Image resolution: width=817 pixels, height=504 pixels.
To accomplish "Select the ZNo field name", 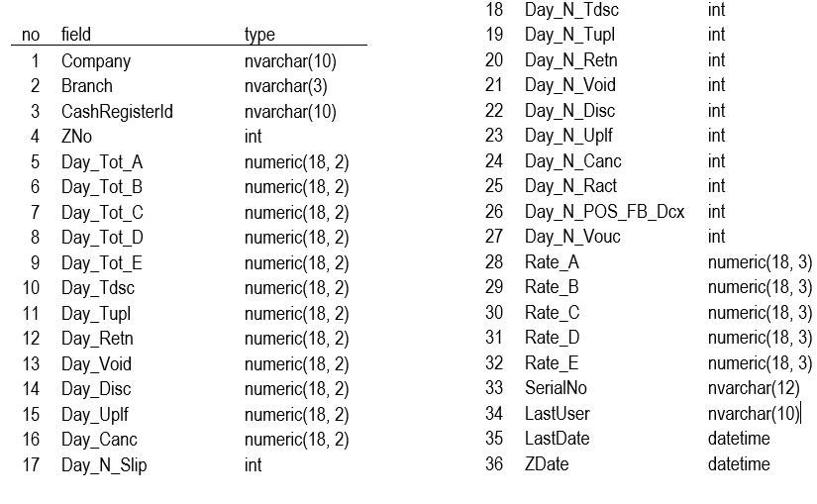I will (x=79, y=137).
